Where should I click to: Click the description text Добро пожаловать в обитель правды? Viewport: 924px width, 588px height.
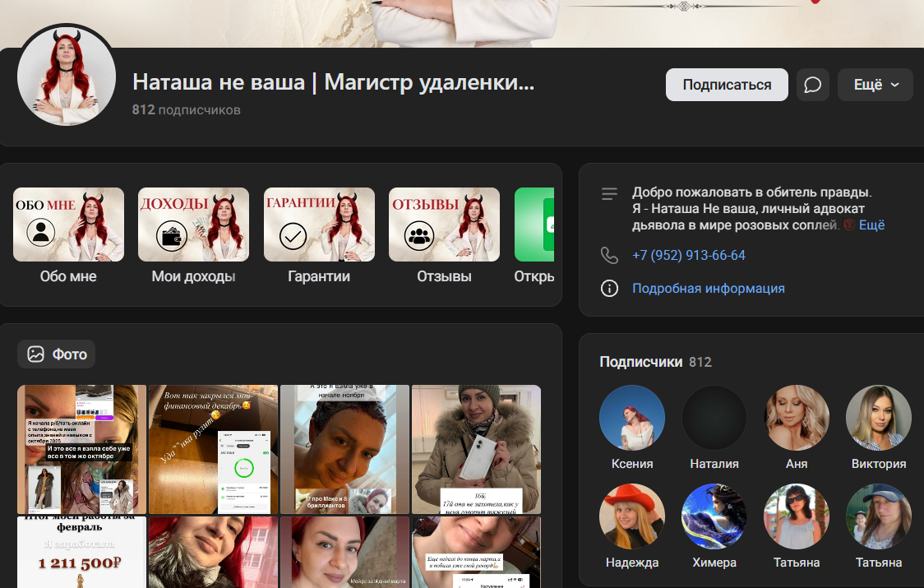coord(751,192)
